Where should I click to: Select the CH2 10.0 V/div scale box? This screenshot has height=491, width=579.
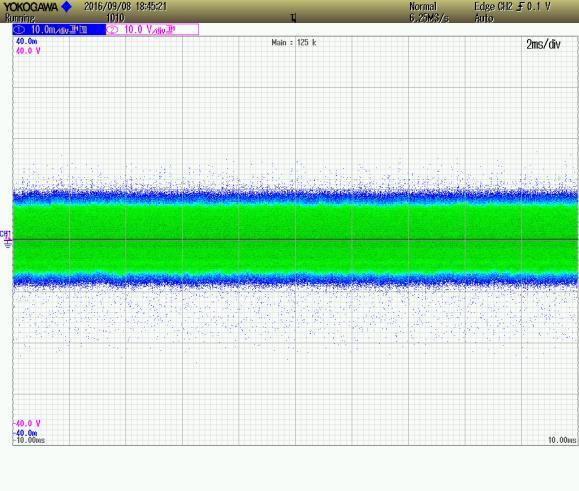click(153, 30)
